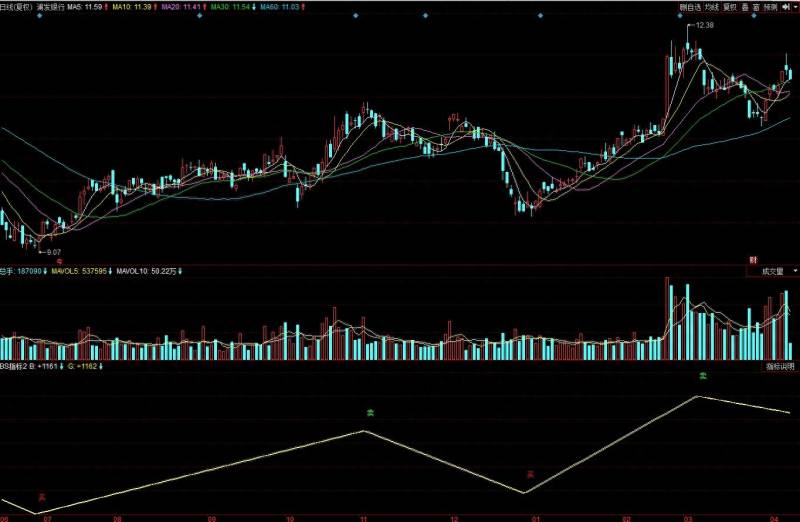
Task: Click the diamond marker beneath the 浦发银行 label
Action: 40,16
